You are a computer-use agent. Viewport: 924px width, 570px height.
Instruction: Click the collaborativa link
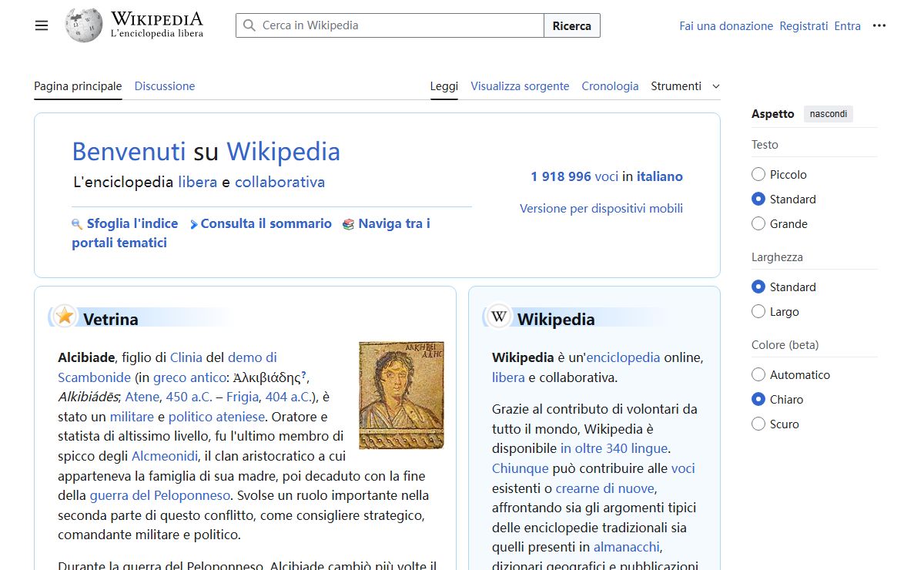(280, 183)
